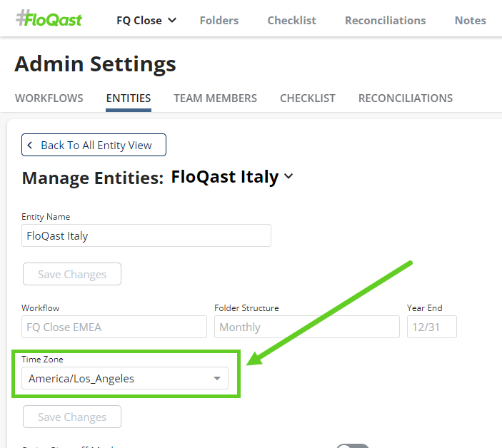Click the Year End field showing 12/31
The height and width of the screenshot is (448, 502).
coord(431,327)
